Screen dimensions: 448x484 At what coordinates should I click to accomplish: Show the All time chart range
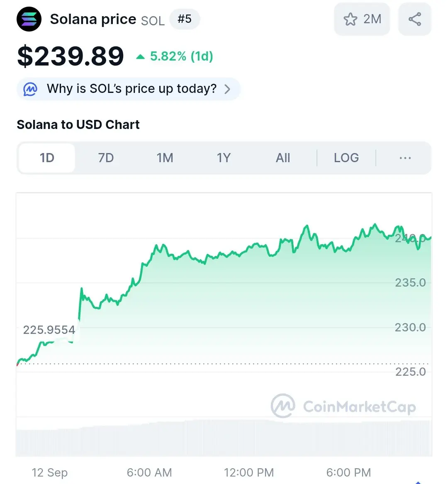(283, 158)
